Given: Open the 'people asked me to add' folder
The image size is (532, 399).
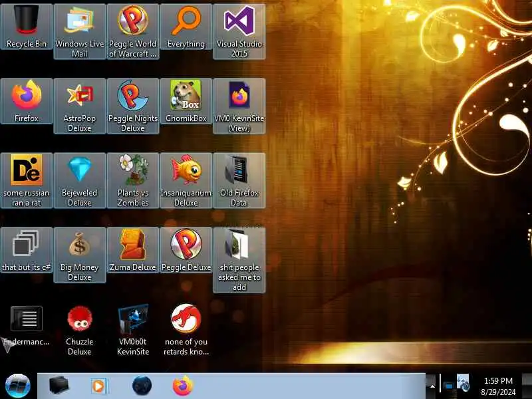Looking at the screenshot, I should (239, 260).
